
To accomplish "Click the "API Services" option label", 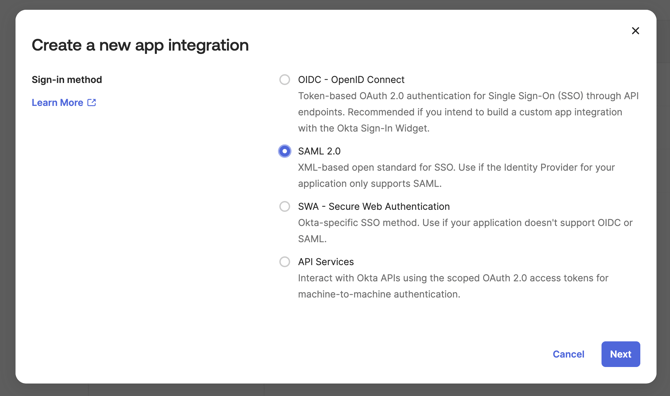I will coord(326,262).
